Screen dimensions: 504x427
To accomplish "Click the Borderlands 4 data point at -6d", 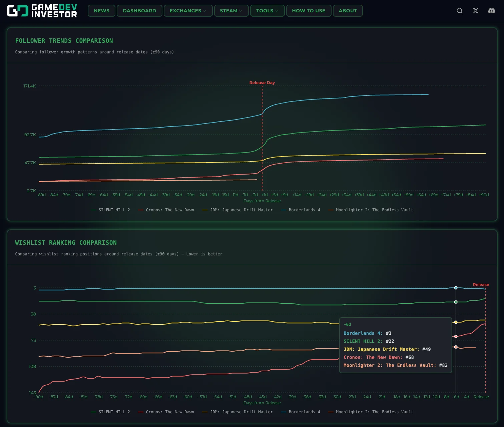I will click(x=456, y=287).
